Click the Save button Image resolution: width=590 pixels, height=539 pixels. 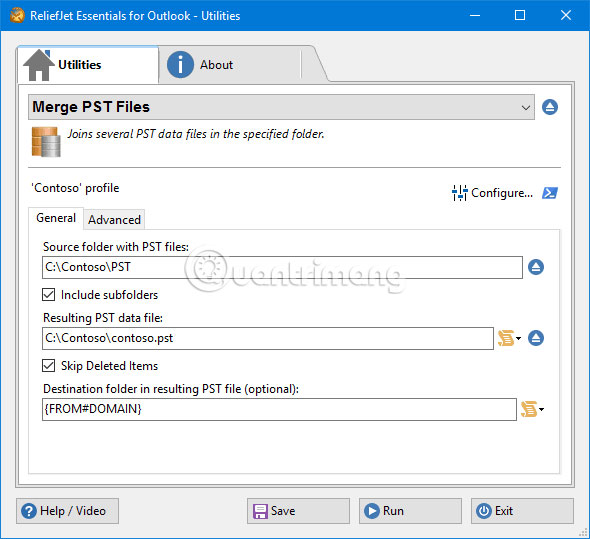click(298, 511)
